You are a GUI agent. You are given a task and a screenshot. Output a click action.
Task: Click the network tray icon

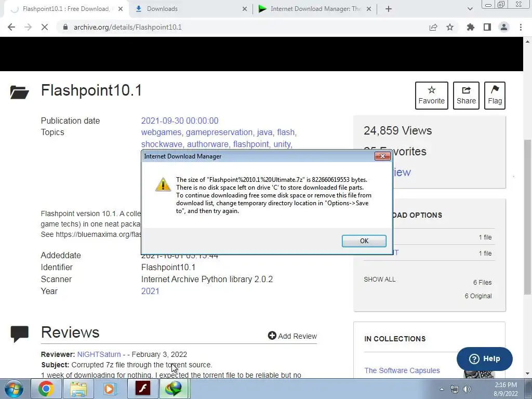click(x=454, y=389)
